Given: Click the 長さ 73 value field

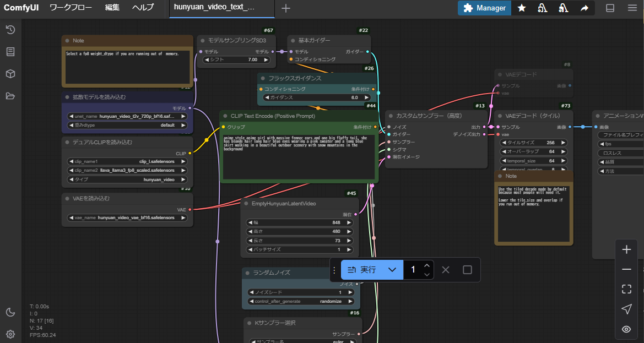Looking at the screenshot, I should pyautogui.click(x=299, y=241).
